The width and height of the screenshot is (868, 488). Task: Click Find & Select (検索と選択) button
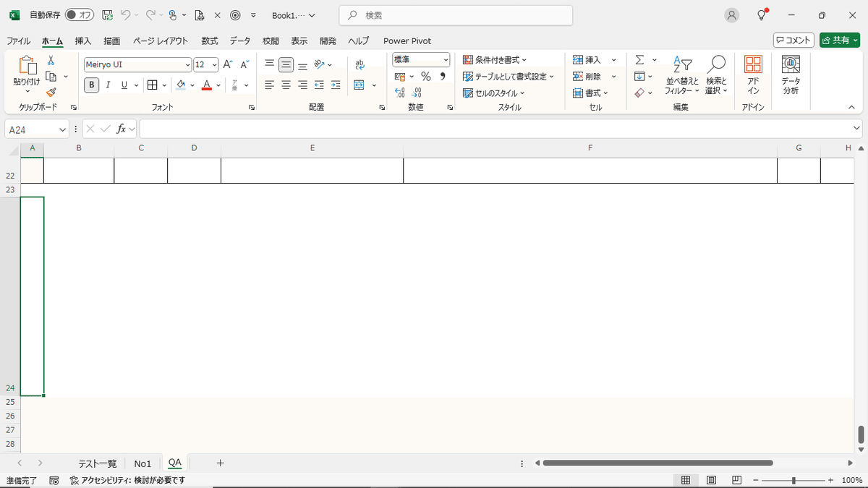coord(717,75)
